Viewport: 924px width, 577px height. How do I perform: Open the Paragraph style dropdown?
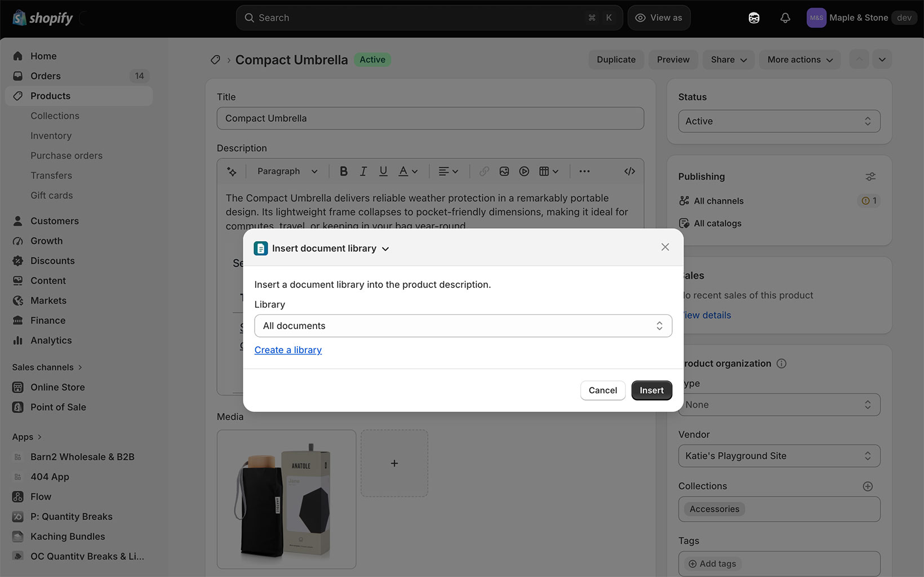tap(287, 171)
